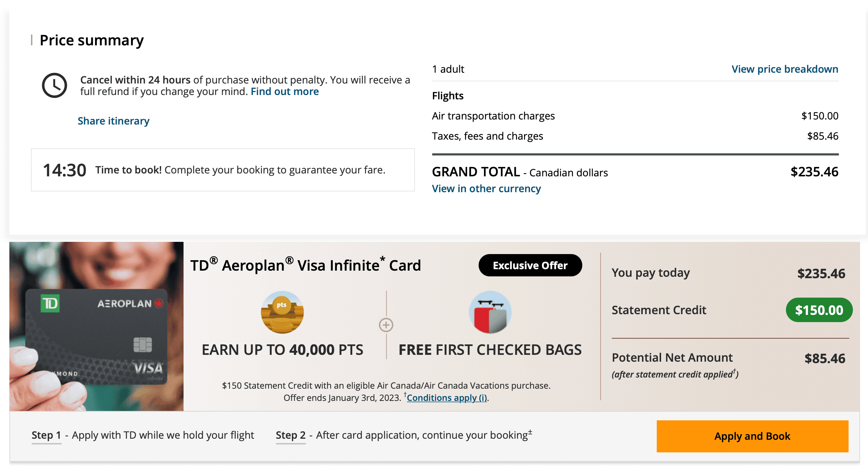Viewport: 868px width, 470px height.
Task: Click the clock icon beside cancellation notice
Action: point(54,86)
